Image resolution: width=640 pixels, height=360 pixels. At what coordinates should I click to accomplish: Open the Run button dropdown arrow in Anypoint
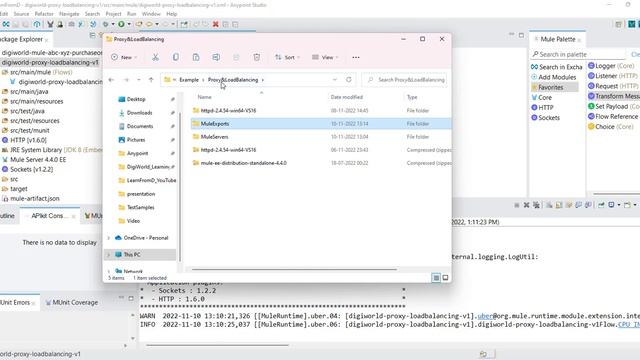(129, 24)
